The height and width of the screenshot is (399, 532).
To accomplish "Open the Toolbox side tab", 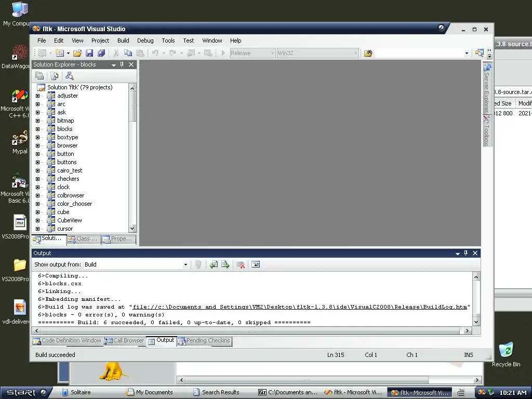I will [x=487, y=130].
